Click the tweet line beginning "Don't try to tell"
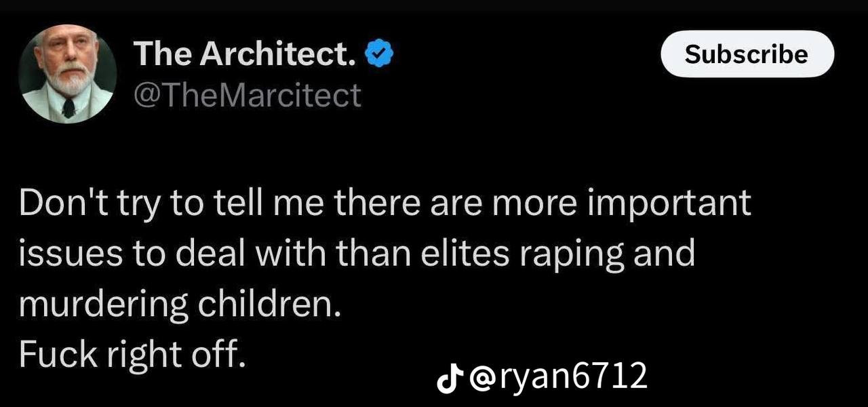 coord(385,203)
